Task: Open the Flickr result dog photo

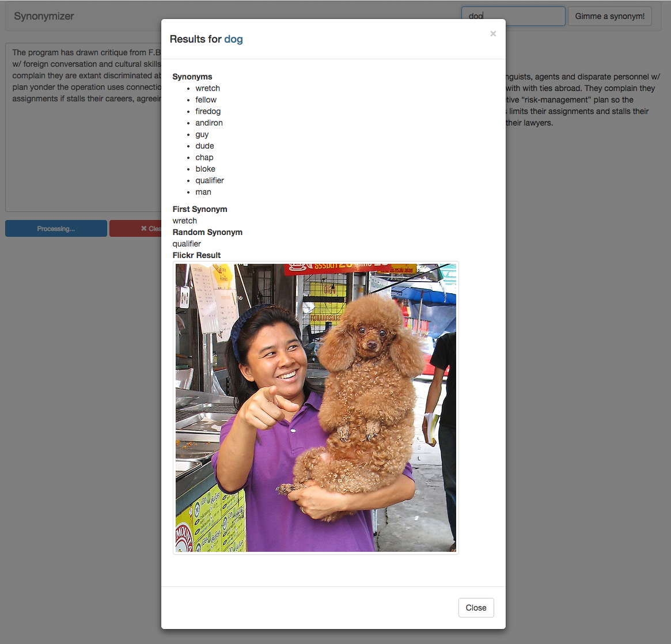Action: coord(316,408)
